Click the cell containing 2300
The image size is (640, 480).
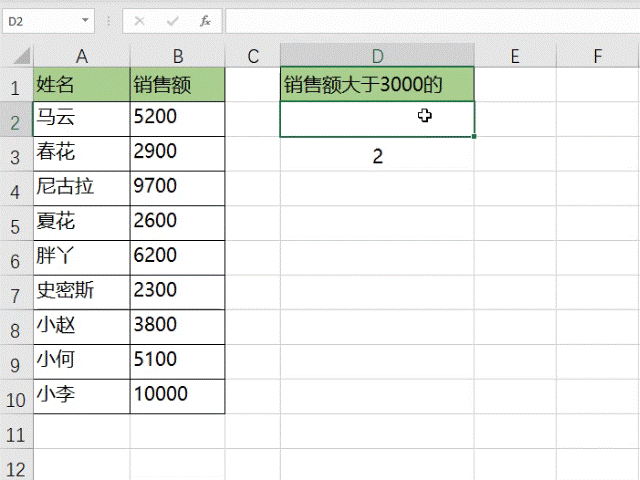pyautogui.click(x=178, y=293)
